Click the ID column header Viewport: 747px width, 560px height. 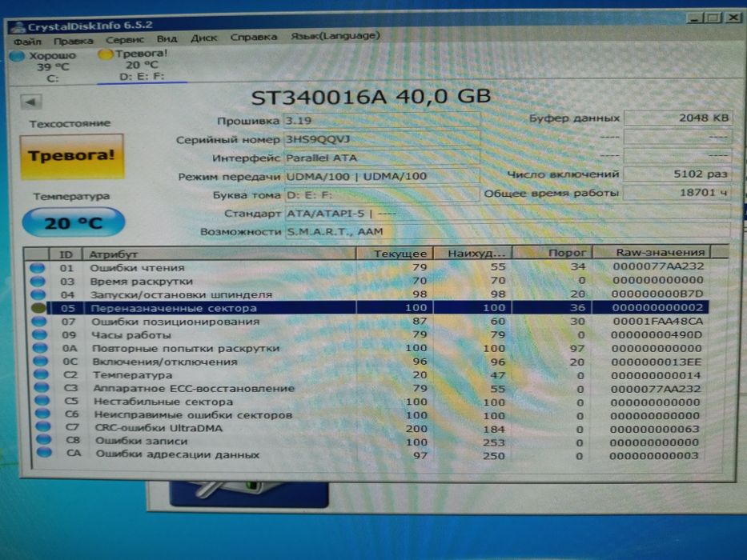pyautogui.click(x=66, y=254)
